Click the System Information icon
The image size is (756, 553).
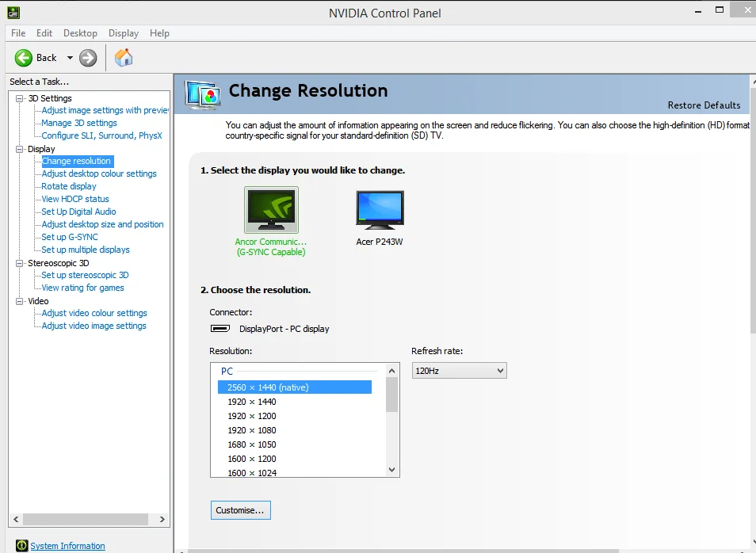point(21,545)
